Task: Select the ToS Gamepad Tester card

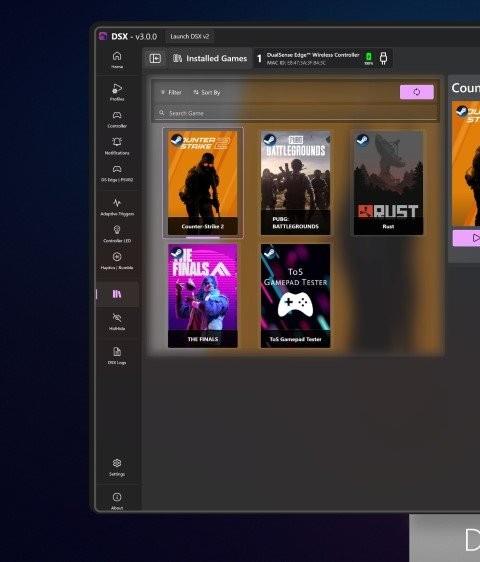Action: [x=295, y=296]
